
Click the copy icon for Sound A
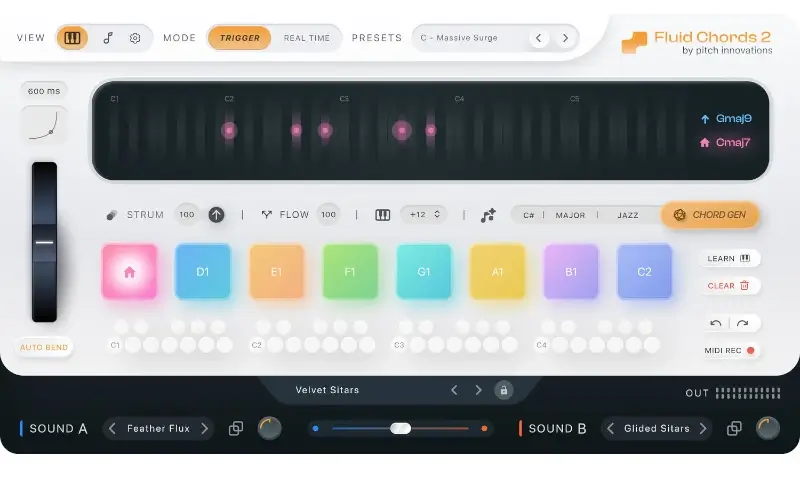point(236,428)
